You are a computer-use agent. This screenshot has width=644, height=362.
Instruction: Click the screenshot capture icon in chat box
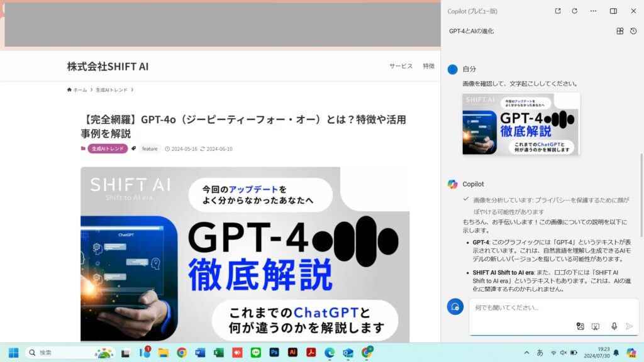coord(596,326)
